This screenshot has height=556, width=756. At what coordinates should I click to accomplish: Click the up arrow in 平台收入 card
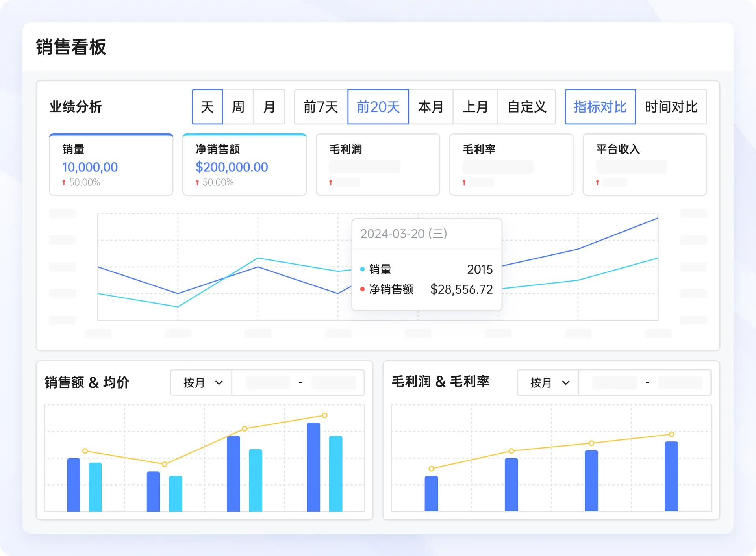pos(598,182)
